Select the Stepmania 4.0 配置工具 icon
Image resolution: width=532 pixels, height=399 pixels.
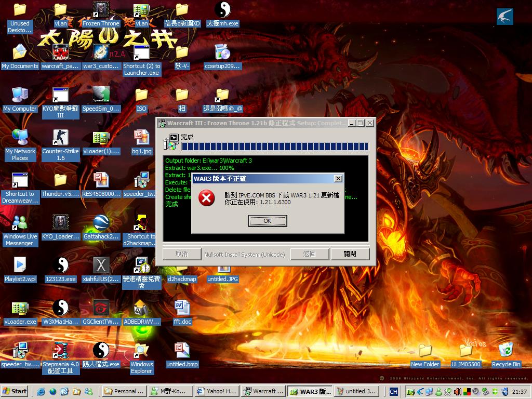[x=60, y=351]
